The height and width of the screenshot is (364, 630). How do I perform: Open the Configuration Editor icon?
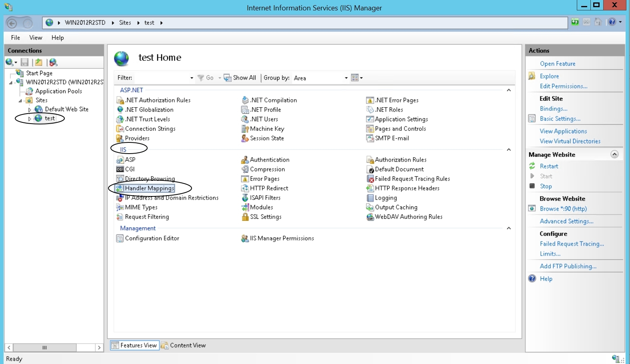pyautogui.click(x=120, y=238)
